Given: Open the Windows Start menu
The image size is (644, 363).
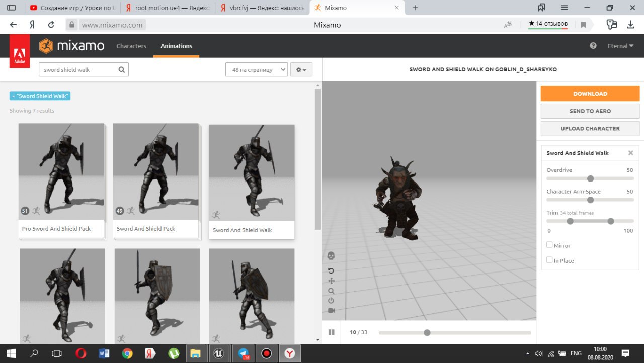Looking at the screenshot, I should click(x=11, y=353).
